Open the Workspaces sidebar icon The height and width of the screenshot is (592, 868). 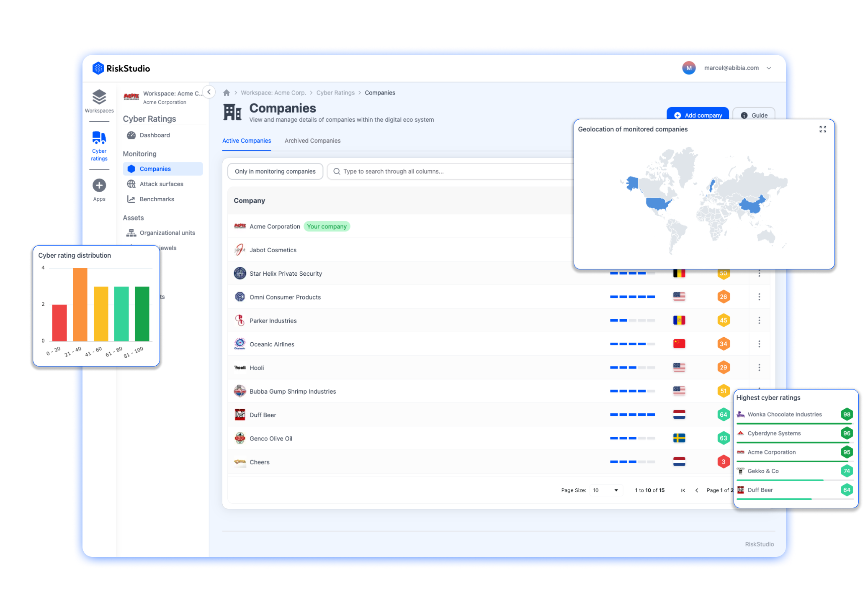coord(99,101)
